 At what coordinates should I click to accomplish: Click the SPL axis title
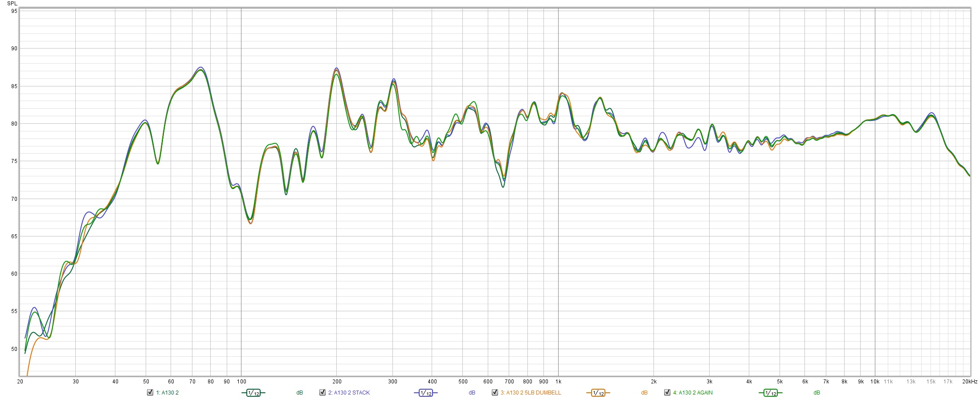(x=12, y=4)
